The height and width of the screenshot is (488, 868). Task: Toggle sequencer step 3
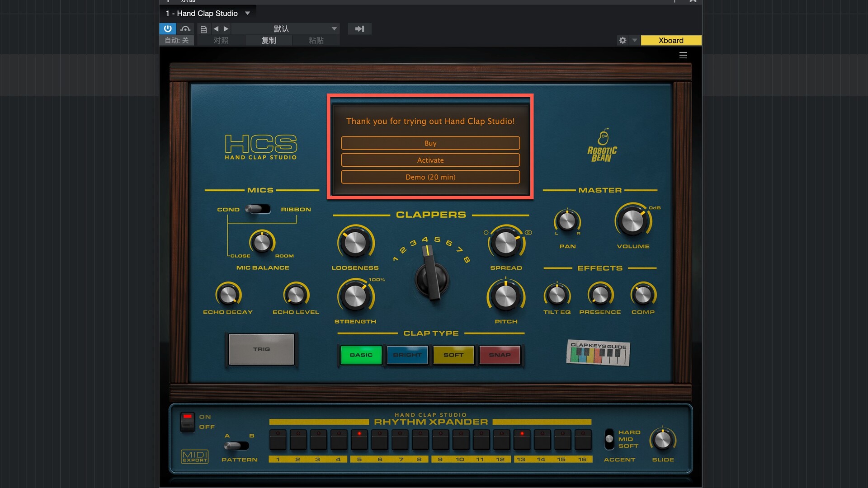tap(319, 440)
